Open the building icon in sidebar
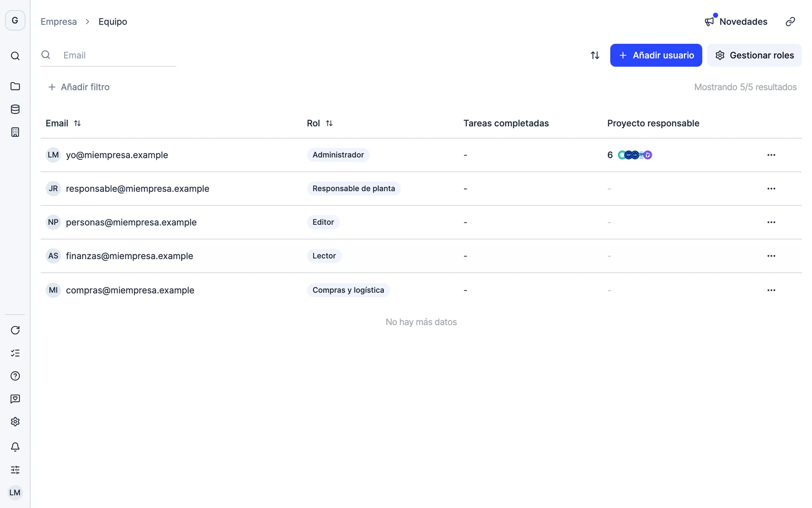 coord(15,132)
